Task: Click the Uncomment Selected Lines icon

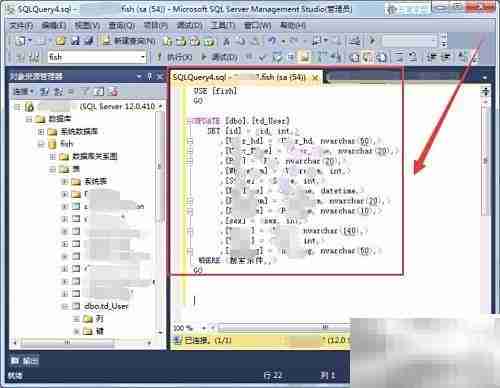Action: tap(412, 57)
